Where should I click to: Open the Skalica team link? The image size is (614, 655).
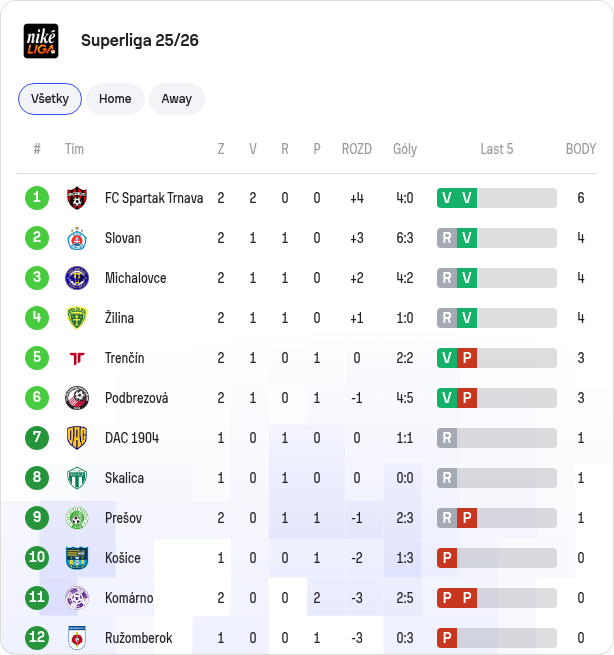pyautogui.click(x=124, y=478)
